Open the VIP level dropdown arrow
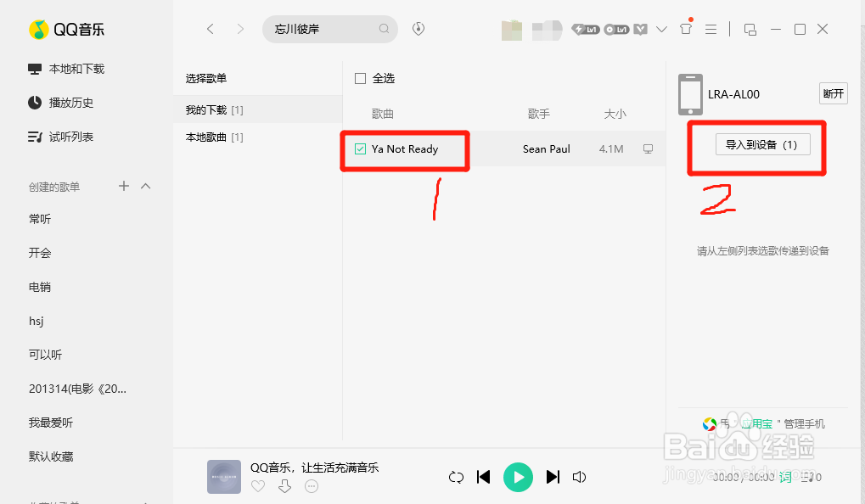This screenshot has width=865, height=504. [x=660, y=28]
